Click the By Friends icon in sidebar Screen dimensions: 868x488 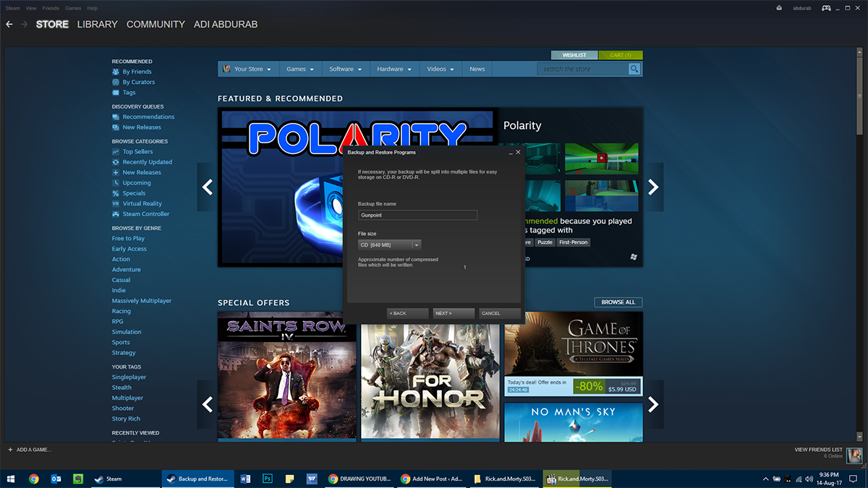pyautogui.click(x=116, y=72)
